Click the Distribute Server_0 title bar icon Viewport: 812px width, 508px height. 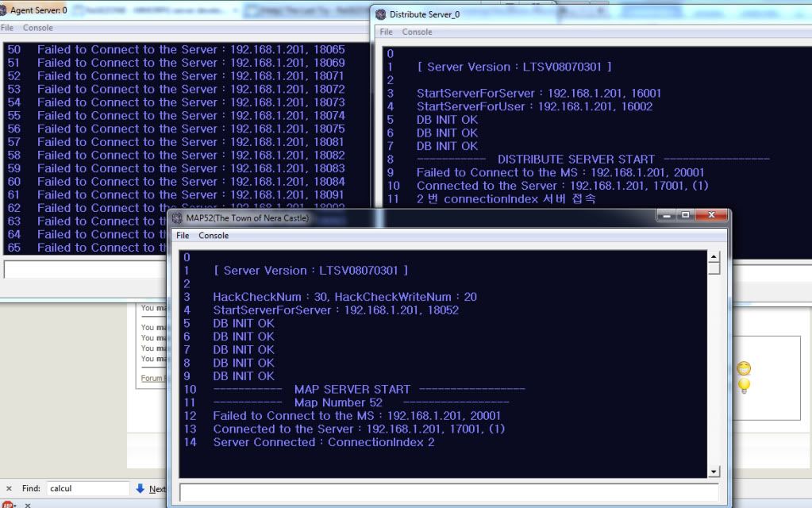pyautogui.click(x=381, y=14)
